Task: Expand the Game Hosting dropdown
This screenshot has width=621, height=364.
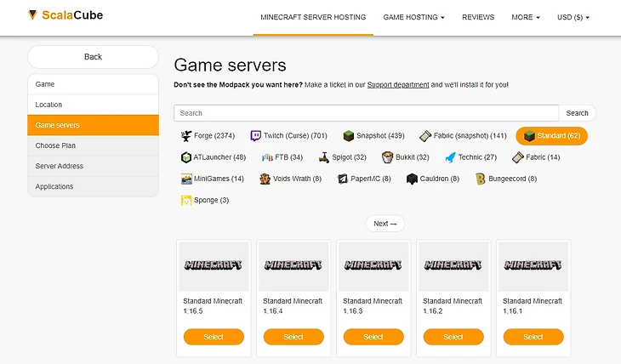Action: [x=413, y=17]
